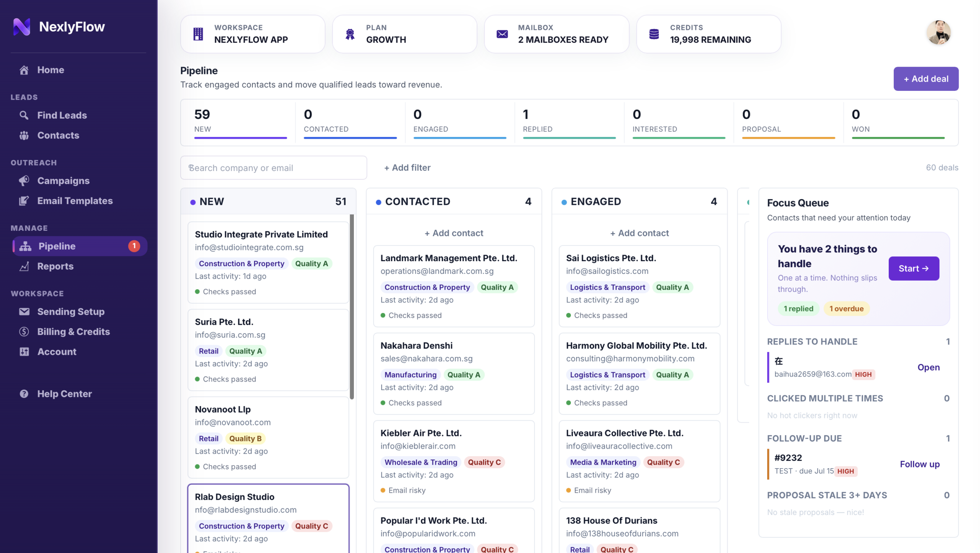Viewport: 980px width, 553px height.
Task: Open Contacts via the people icon
Action: point(24,135)
